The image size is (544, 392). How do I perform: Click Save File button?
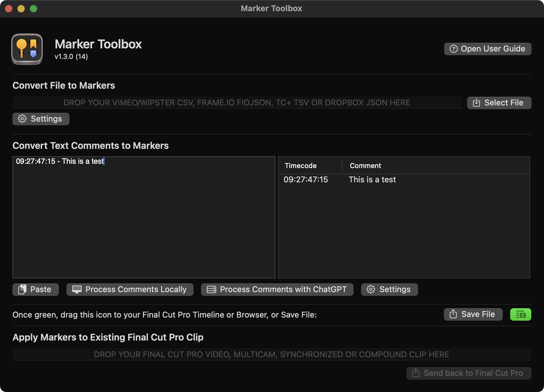click(473, 314)
